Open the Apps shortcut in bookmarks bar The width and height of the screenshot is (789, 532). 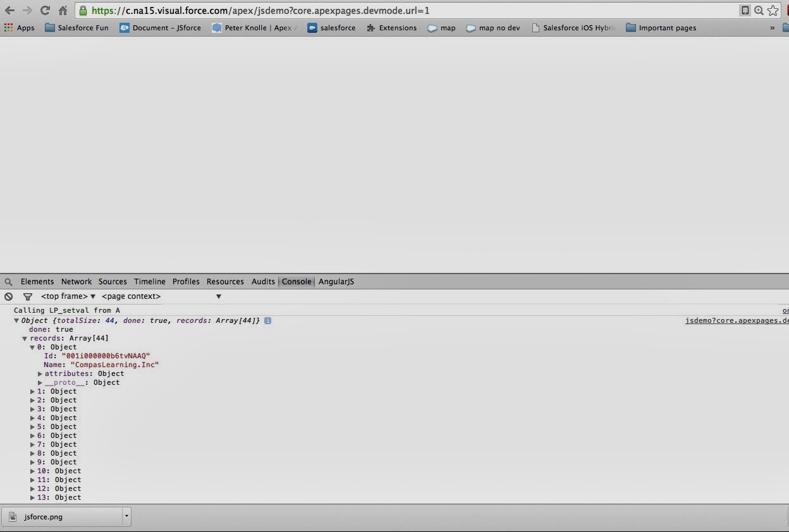coord(19,28)
